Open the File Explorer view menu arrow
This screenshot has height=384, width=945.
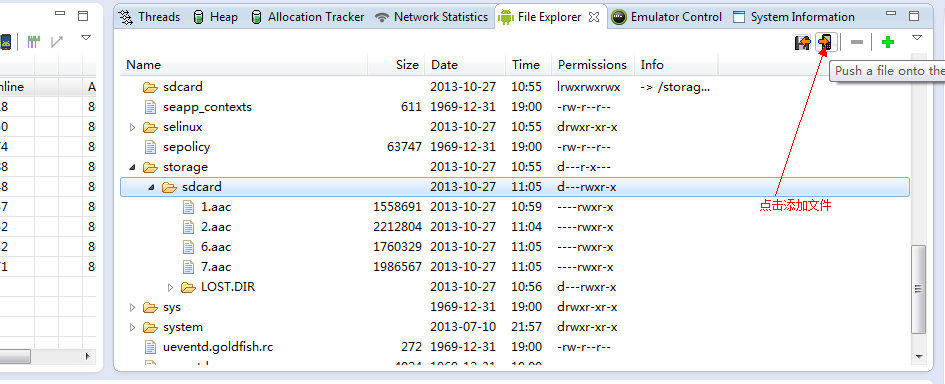[x=917, y=38]
